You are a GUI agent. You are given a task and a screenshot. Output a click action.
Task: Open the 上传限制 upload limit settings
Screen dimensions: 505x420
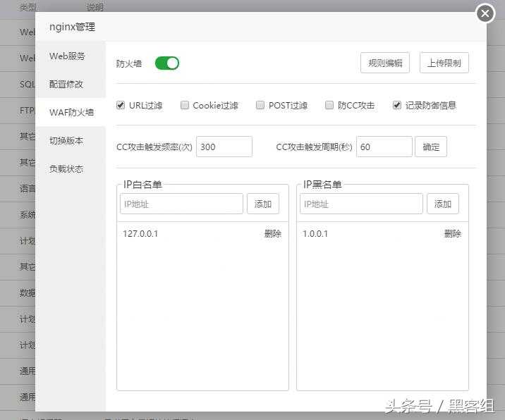click(444, 63)
